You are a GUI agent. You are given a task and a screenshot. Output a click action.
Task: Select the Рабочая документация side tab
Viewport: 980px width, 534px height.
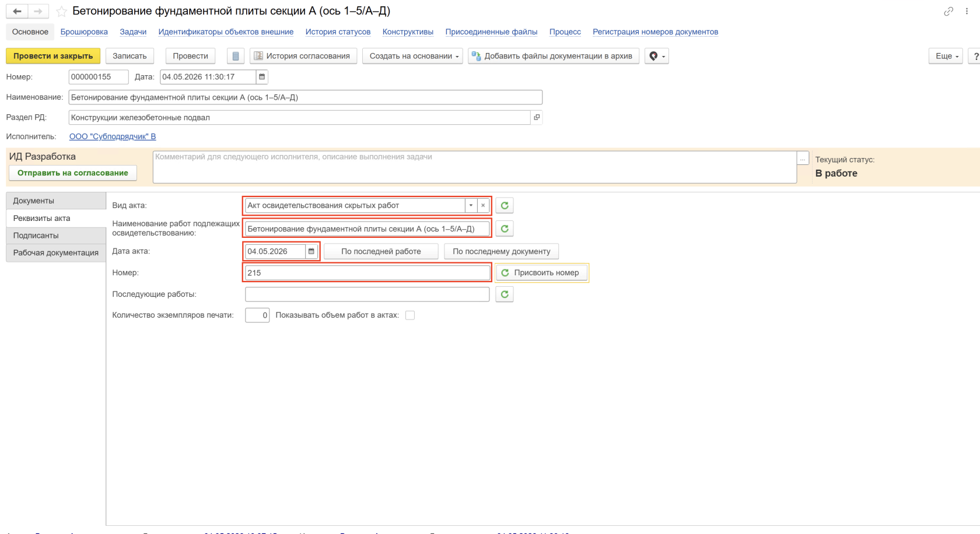(56, 253)
